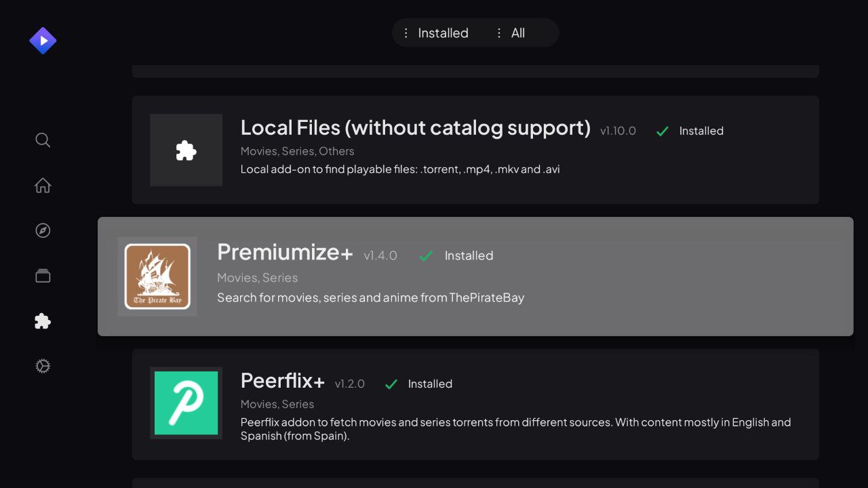Screen dimensions: 868x488
Task: Click the Peerflix+ addon logo
Action: coord(186,403)
